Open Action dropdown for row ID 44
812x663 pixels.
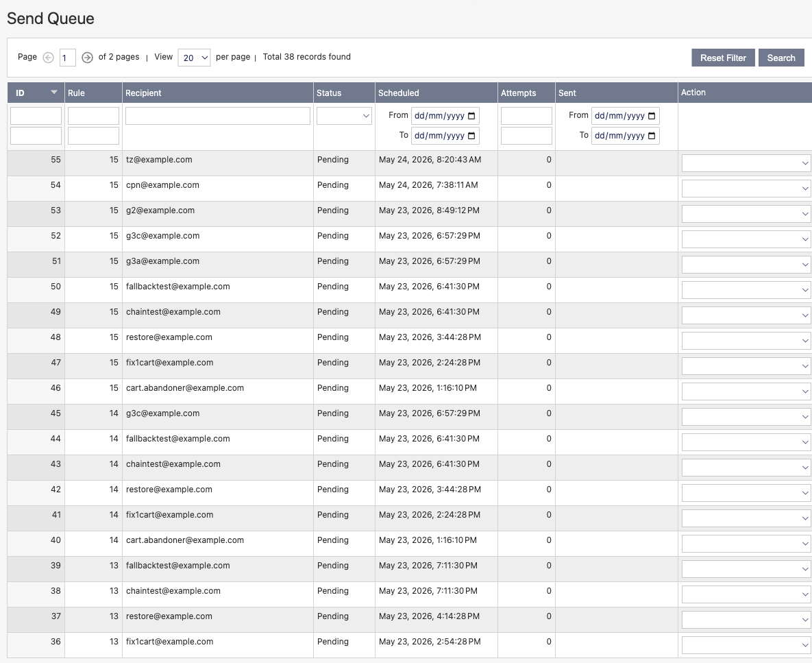coord(746,442)
